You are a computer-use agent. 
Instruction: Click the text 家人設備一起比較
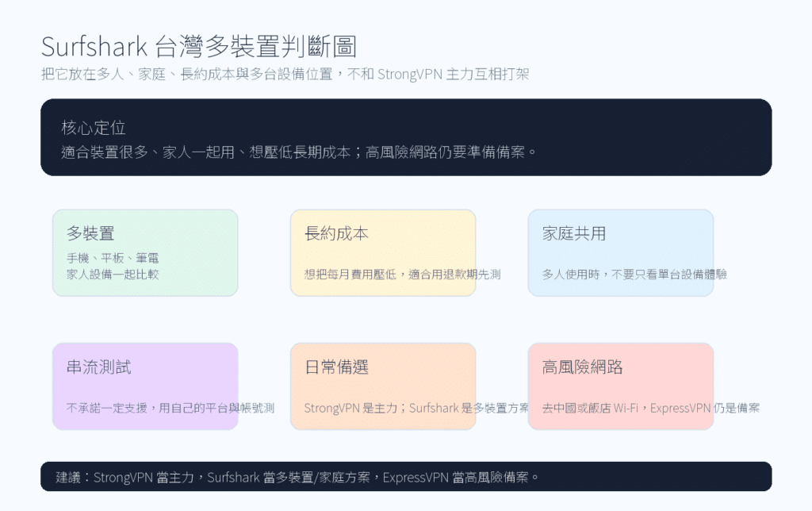113,275
